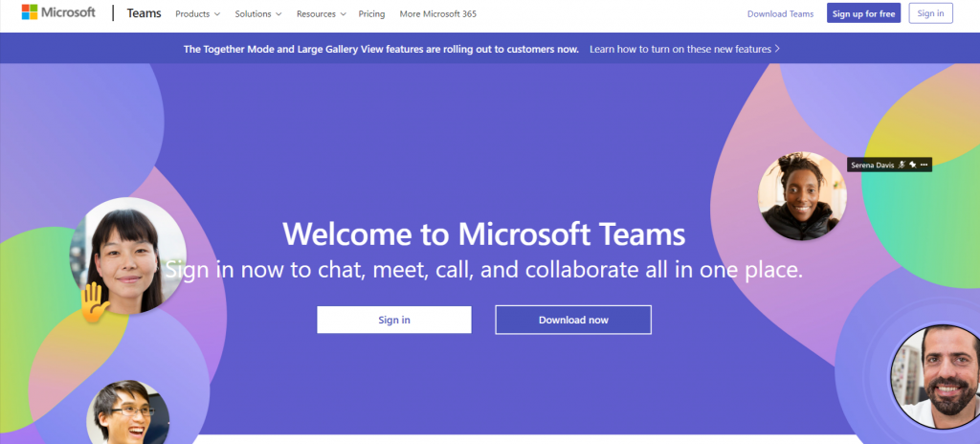Expand the Resources menu
Image resolution: width=980 pixels, height=444 pixels.
coord(322,13)
